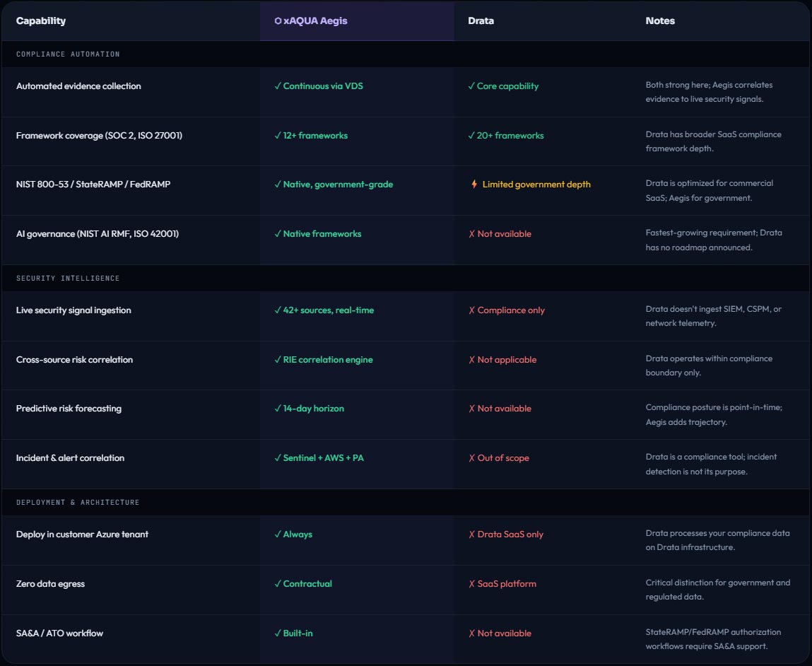Click Deploy in customer Azure tenant row title
This screenshot has width=812, height=666.
(83, 534)
